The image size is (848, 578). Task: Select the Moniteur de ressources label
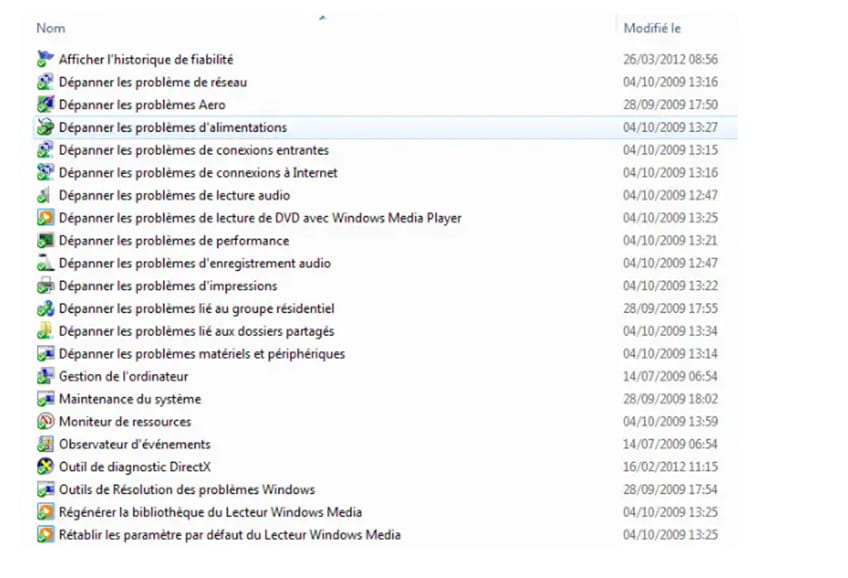[125, 422]
